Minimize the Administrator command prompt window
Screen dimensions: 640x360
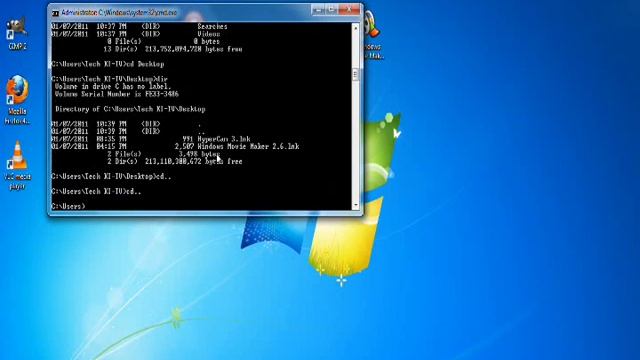318,9
